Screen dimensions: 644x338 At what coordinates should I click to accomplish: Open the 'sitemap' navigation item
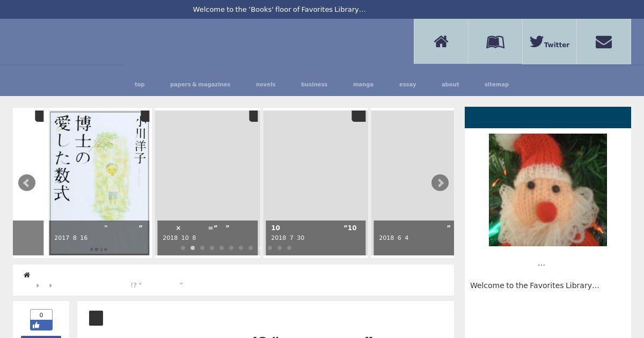pos(496,84)
